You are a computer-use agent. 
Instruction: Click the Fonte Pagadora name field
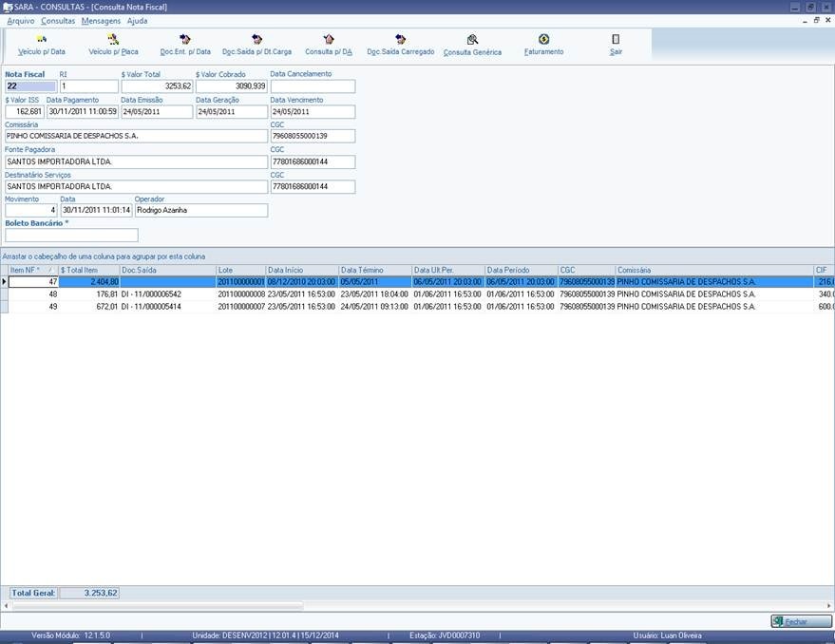[137, 161]
